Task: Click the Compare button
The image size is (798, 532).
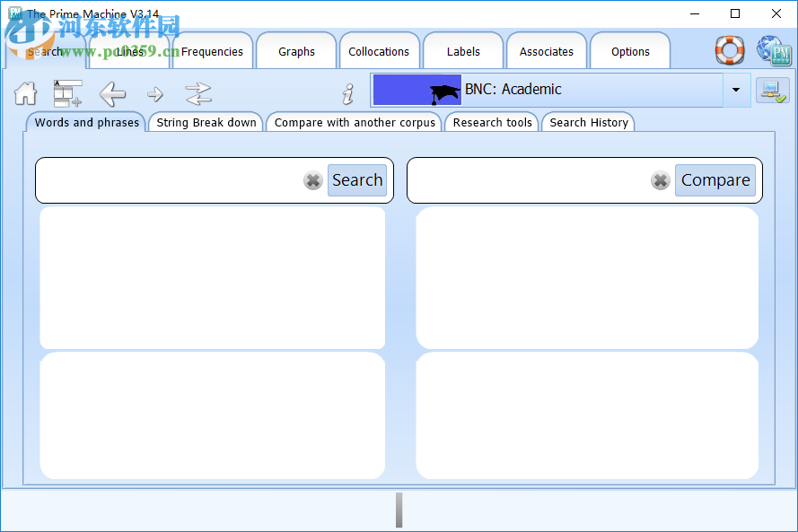Action: click(x=715, y=180)
